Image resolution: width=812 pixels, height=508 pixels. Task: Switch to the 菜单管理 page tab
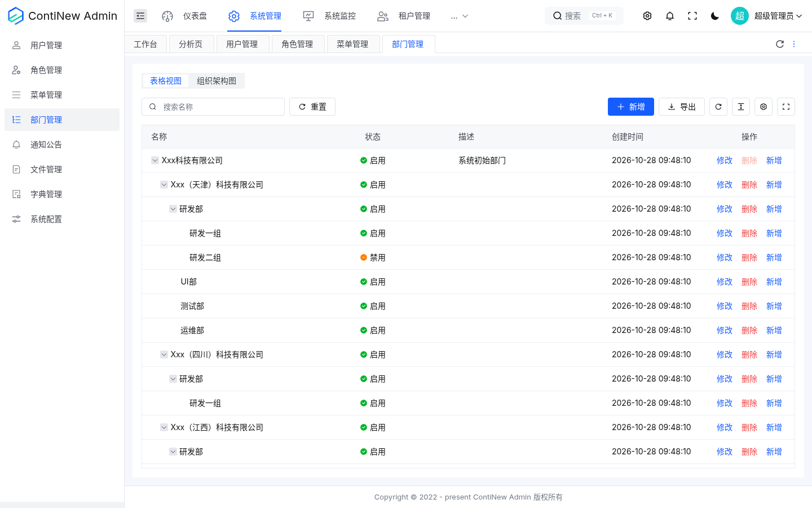click(x=352, y=44)
